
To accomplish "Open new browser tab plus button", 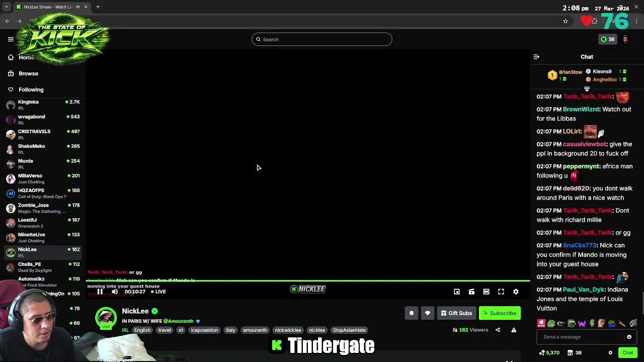I will click(x=98, y=7).
